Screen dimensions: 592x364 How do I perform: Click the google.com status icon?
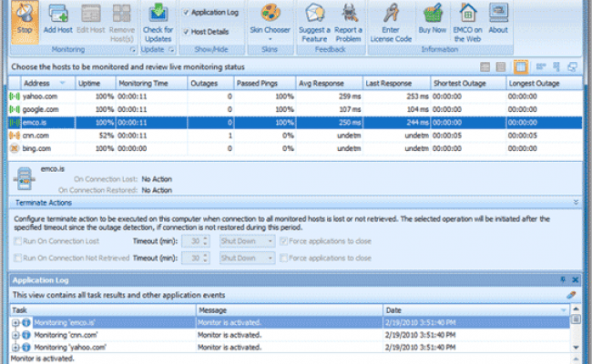pos(15,109)
